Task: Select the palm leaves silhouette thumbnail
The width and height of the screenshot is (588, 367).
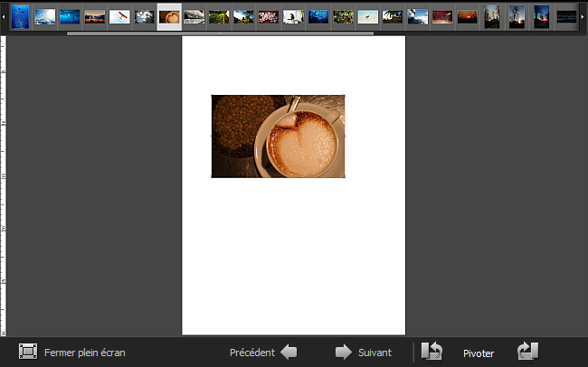Action: point(393,17)
